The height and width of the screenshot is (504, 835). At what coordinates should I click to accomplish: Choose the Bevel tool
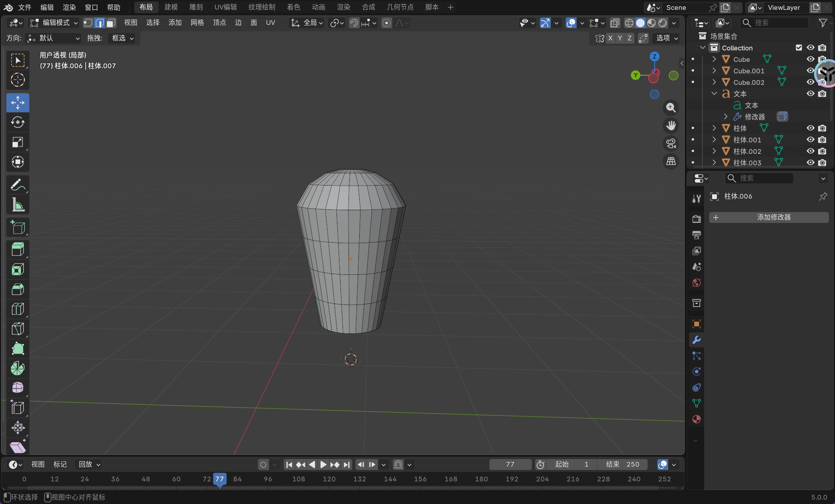(x=17, y=289)
